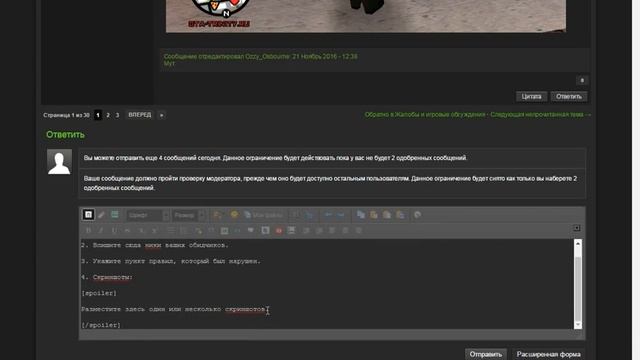
Task: Open Следующая непрочитанная тема link
Action: (540, 115)
